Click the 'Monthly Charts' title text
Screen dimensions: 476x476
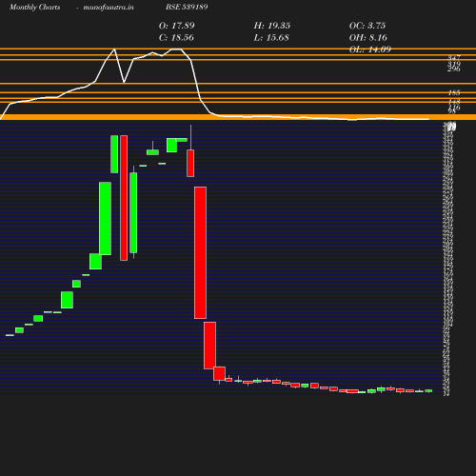pyautogui.click(x=34, y=8)
